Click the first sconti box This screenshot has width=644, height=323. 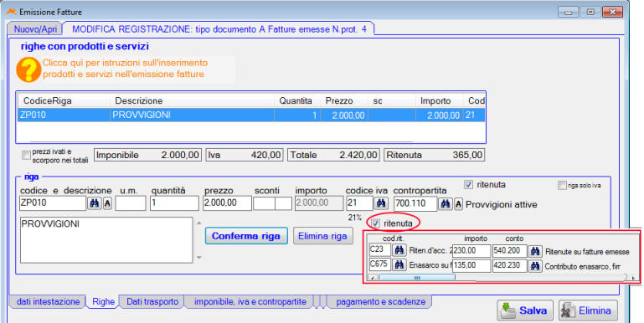click(x=264, y=203)
